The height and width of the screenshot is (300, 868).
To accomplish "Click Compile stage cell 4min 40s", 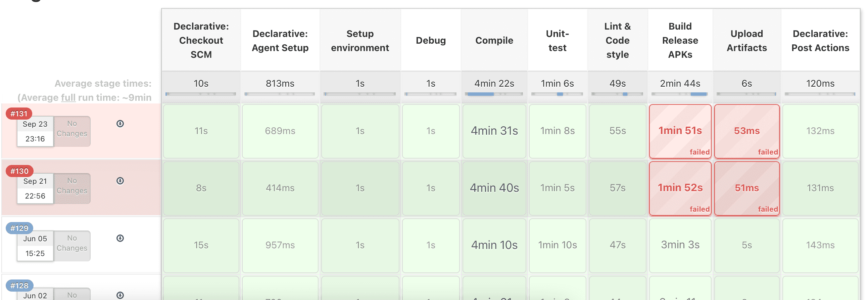I will point(494,188).
